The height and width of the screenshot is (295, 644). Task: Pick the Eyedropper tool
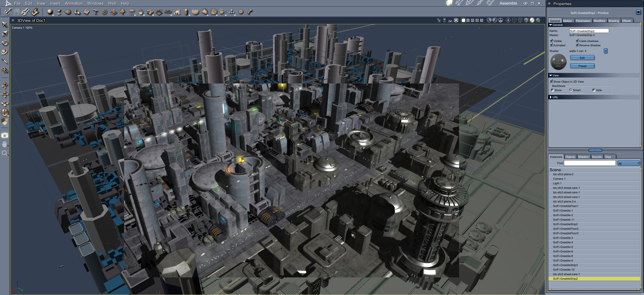coord(5,61)
